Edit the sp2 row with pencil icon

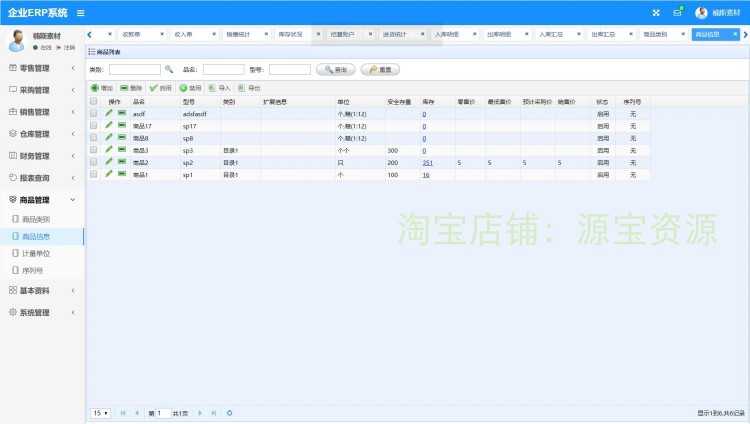(x=109, y=162)
